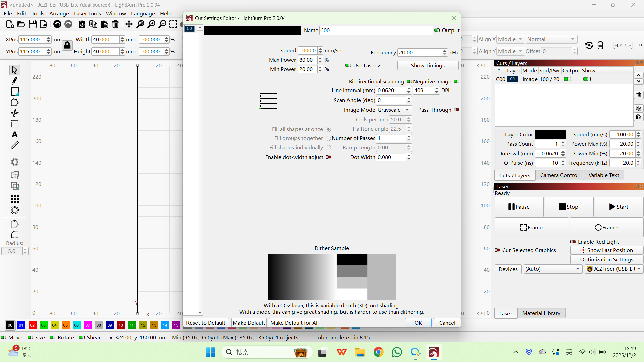The width and height of the screenshot is (644, 362).
Task: Open the Align X Middle dropdown
Action: pos(510,39)
